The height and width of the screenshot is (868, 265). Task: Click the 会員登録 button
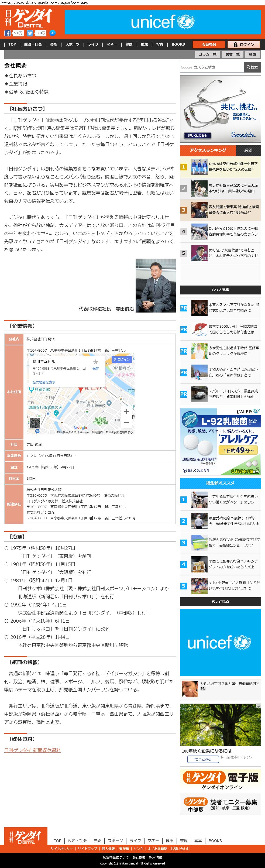(209, 44)
